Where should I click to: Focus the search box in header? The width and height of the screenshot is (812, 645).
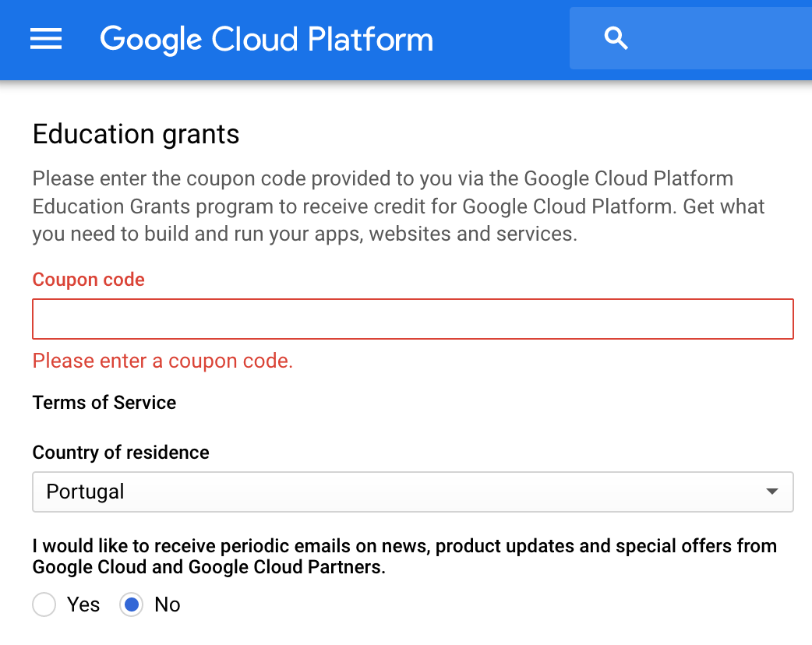tap(717, 38)
